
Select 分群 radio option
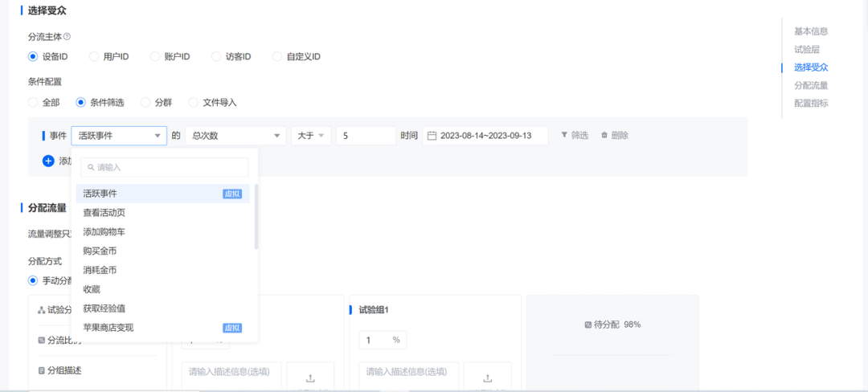(145, 102)
